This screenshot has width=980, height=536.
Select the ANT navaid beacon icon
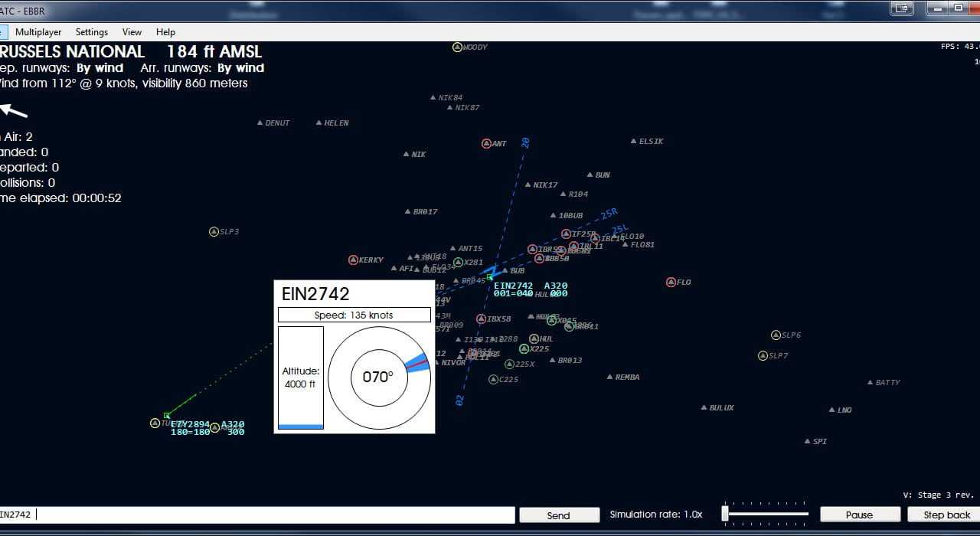point(486,144)
